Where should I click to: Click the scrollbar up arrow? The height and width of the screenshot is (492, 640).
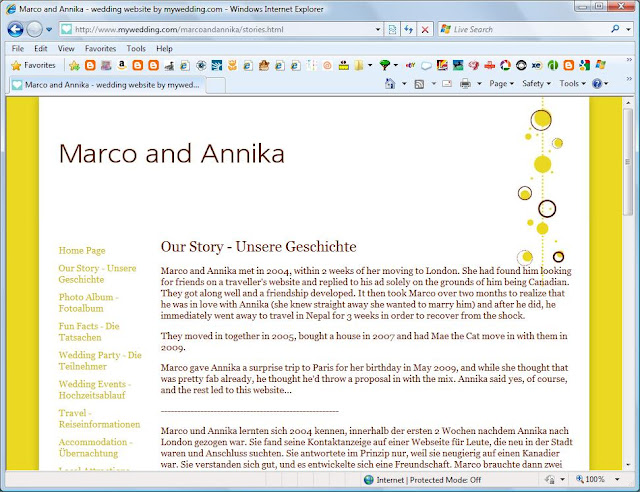(628, 102)
